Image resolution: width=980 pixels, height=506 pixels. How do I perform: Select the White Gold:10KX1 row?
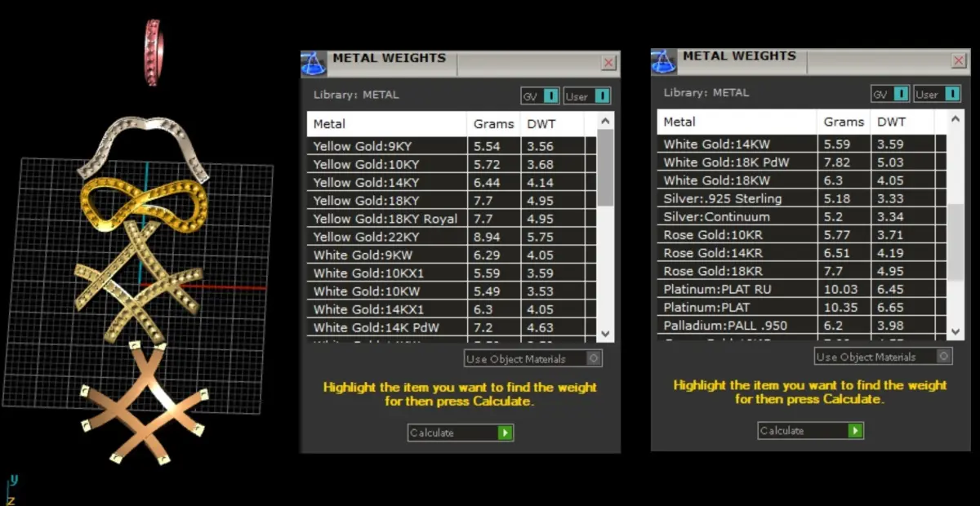(x=452, y=273)
